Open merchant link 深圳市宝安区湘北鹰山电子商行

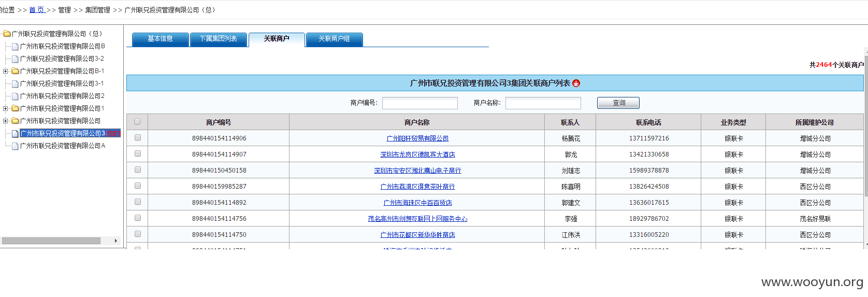[417, 171]
